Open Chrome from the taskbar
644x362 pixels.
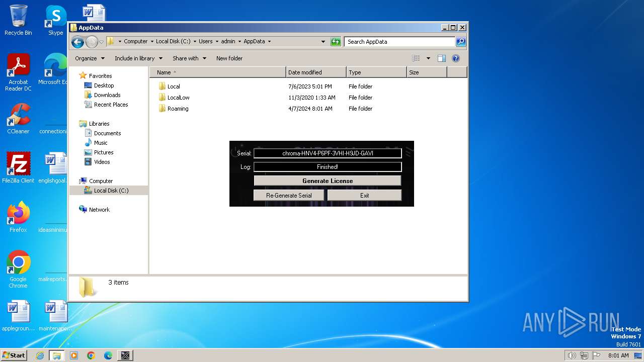tap(91, 355)
